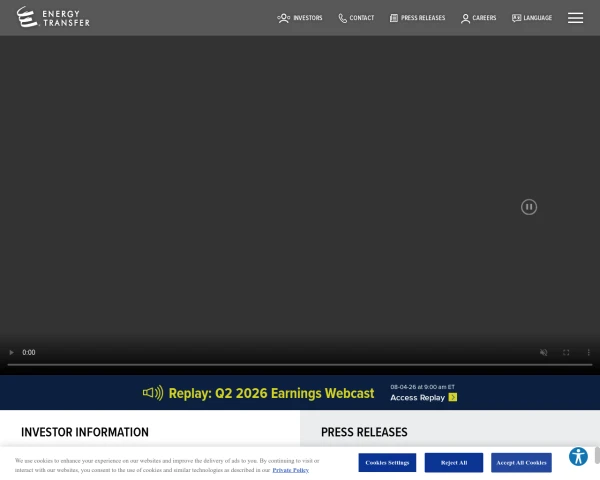Viewport: 600px width, 480px height.
Task: Click the Press Releases section heading
Action: [x=364, y=432]
